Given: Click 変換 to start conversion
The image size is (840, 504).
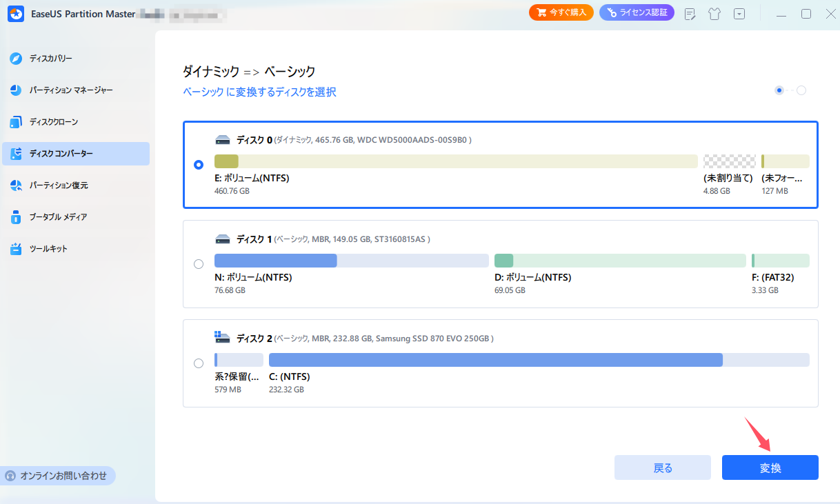Looking at the screenshot, I should pyautogui.click(x=770, y=467).
